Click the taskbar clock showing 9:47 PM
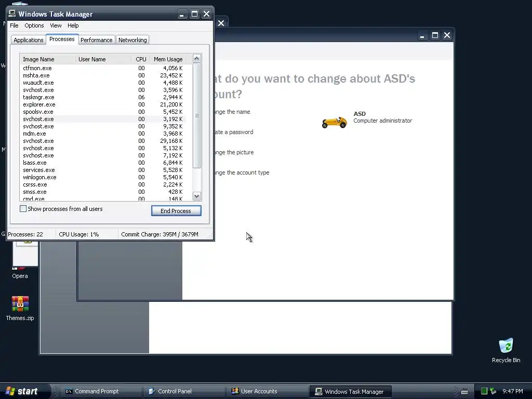532x399 pixels. point(513,391)
